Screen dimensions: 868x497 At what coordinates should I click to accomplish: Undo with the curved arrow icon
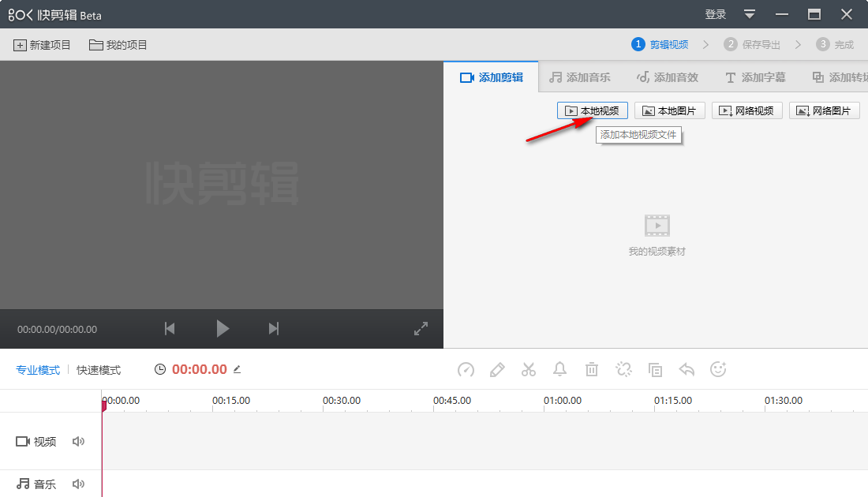[687, 369]
